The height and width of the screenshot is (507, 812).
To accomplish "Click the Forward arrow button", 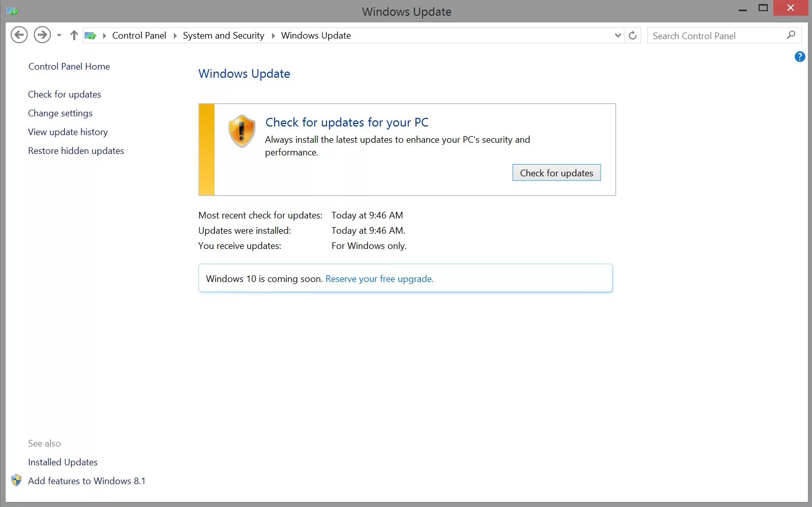I will (42, 35).
